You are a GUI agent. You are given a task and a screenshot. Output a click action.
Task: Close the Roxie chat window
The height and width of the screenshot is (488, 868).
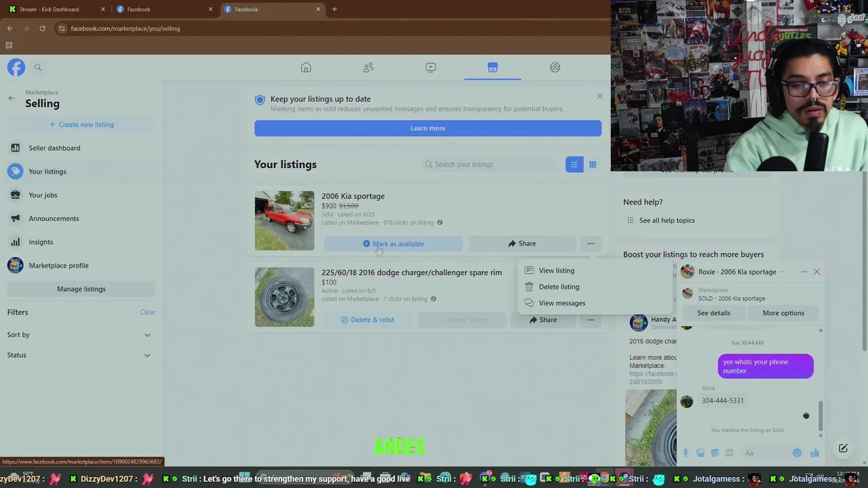click(x=816, y=272)
